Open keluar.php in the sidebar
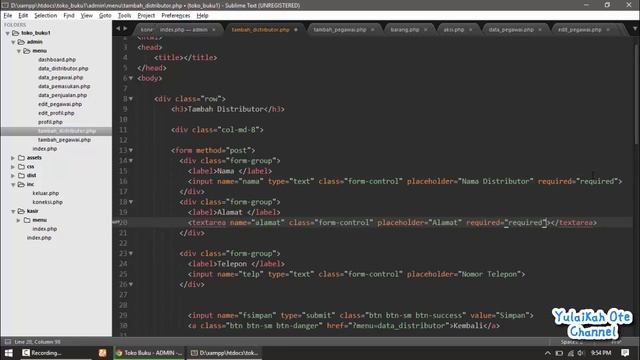 click(46, 193)
